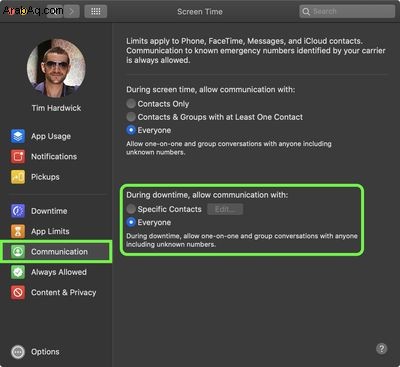The width and height of the screenshot is (400, 367).
Task: Select Contacts & Groups with at Least One Contact
Action: click(131, 117)
